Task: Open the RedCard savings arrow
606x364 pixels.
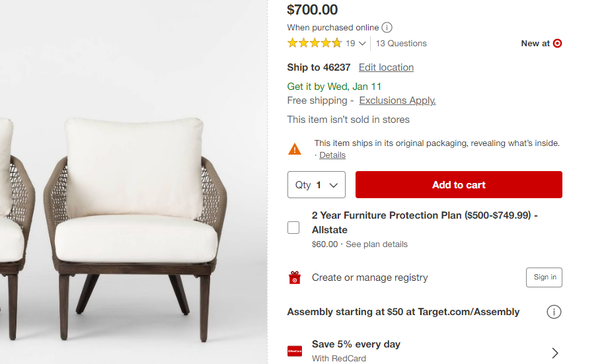Action: pos(554,353)
